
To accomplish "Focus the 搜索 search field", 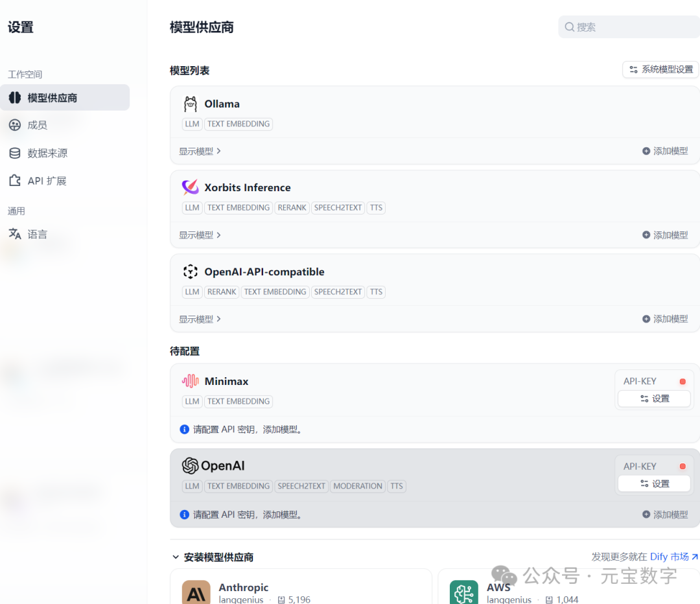I will (629, 27).
